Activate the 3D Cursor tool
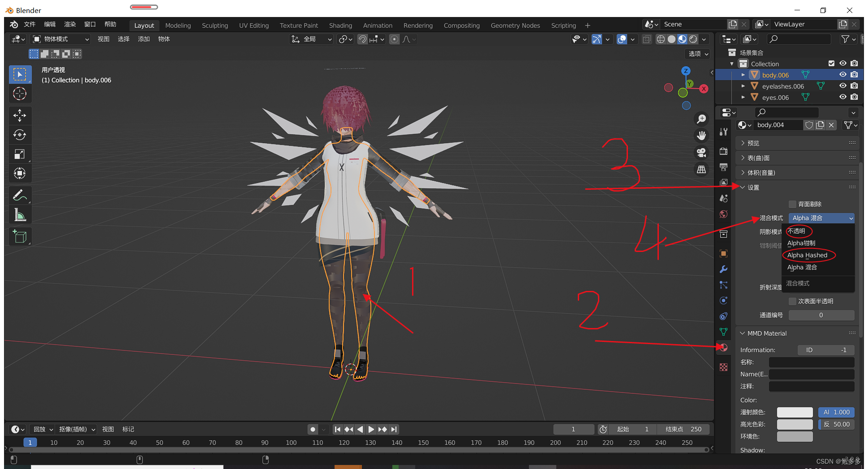The image size is (868, 469). coord(20,94)
